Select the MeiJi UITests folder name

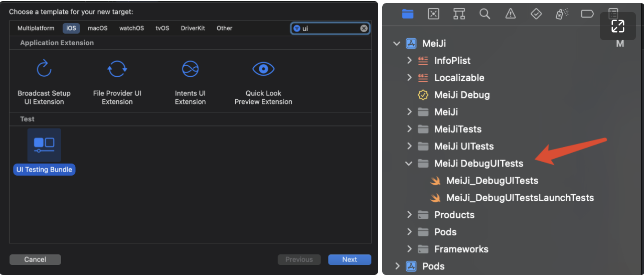(464, 146)
